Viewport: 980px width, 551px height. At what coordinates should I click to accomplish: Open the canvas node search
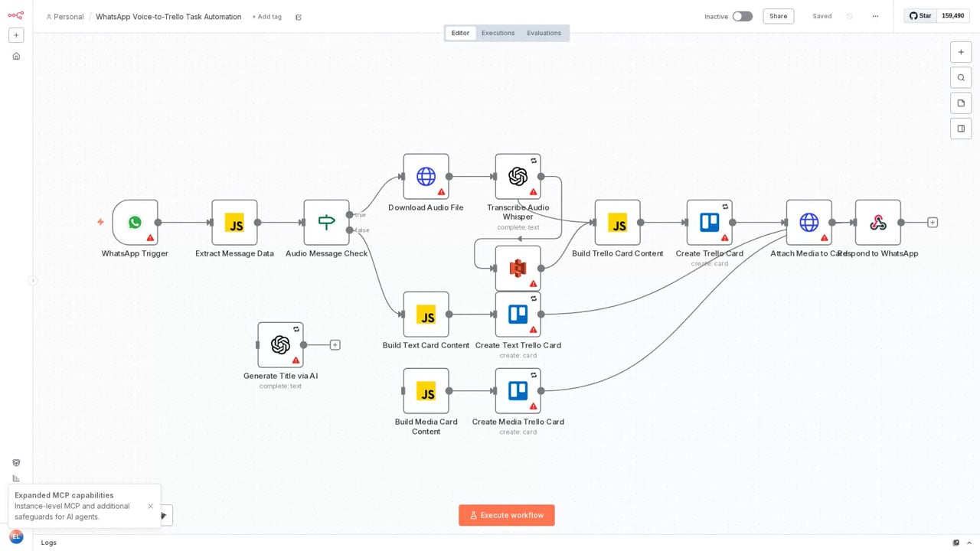coord(961,77)
